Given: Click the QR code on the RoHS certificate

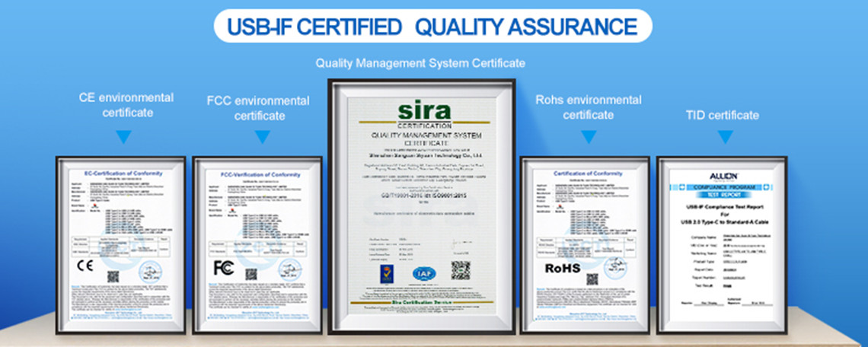Looking at the screenshot, I should coord(592,279).
